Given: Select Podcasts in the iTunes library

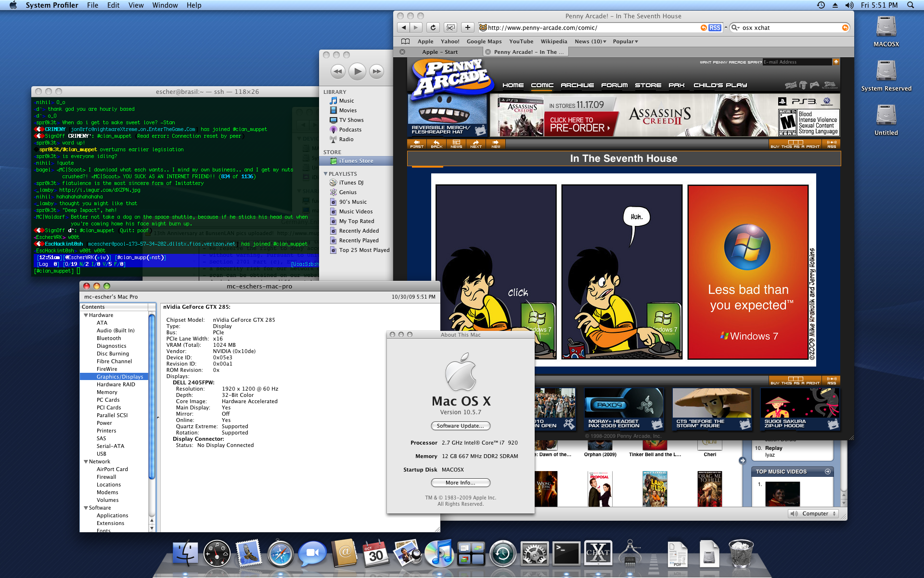Looking at the screenshot, I should 356,130.
